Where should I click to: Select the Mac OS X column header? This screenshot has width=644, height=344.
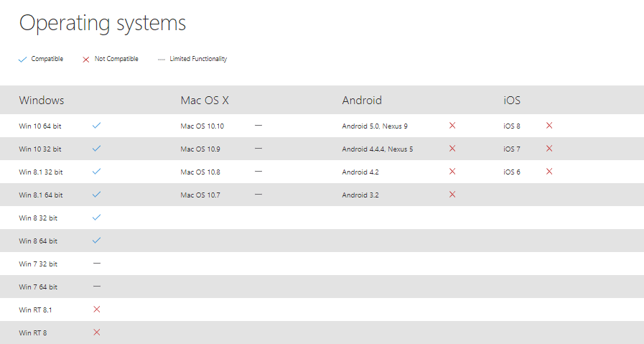tap(205, 101)
